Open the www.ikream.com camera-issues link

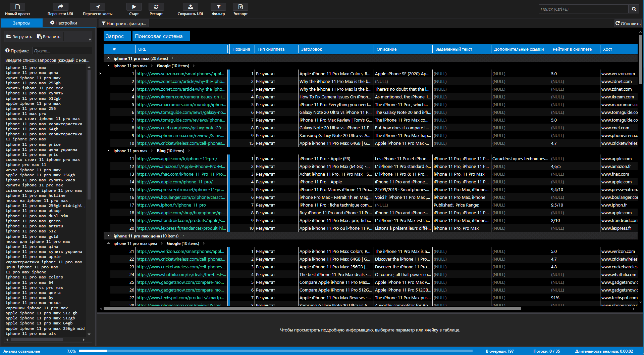[181, 97]
